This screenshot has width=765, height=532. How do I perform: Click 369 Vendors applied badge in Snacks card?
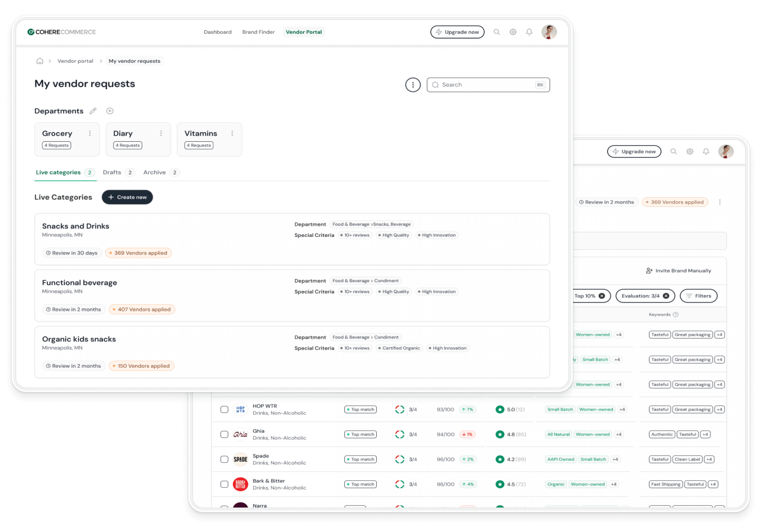139,253
